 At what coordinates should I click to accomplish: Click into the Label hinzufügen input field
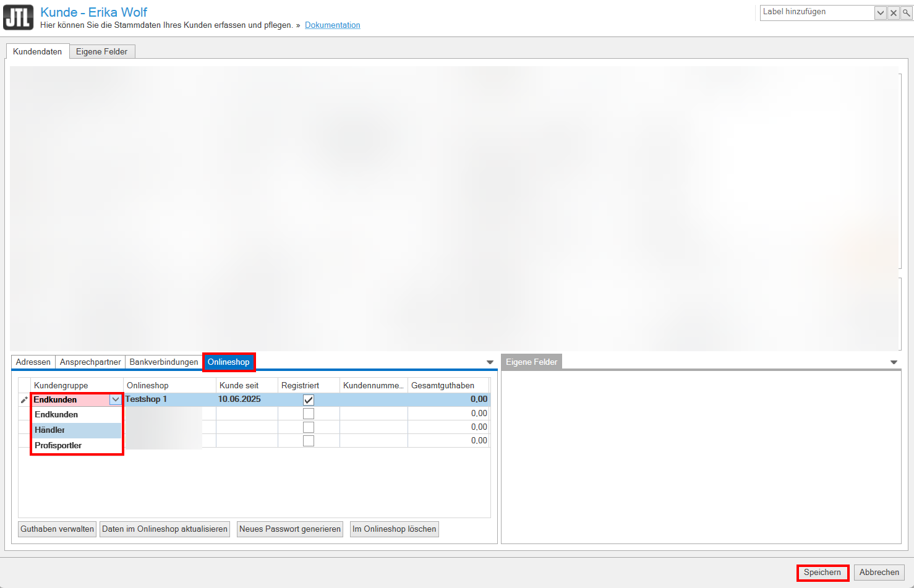(x=816, y=12)
